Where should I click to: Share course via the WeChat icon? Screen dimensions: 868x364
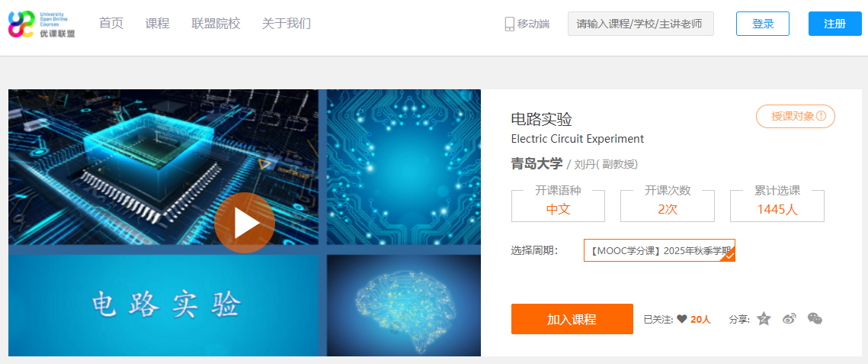click(815, 318)
